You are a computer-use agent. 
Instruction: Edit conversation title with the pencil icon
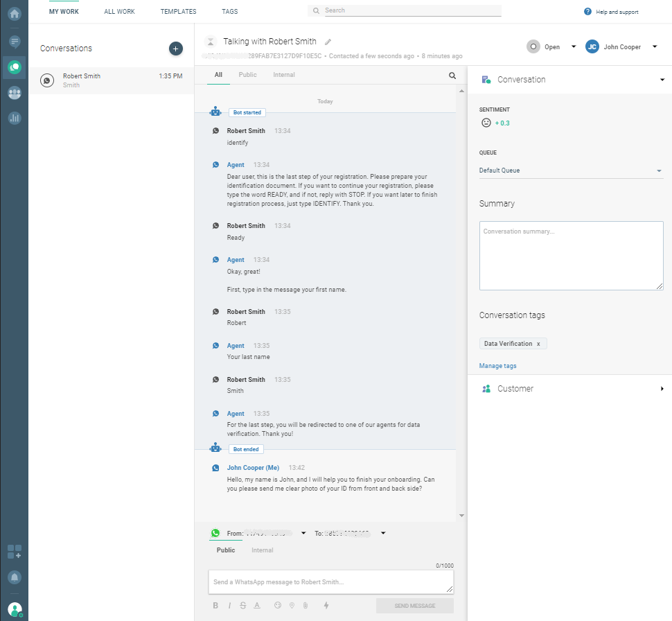328,42
